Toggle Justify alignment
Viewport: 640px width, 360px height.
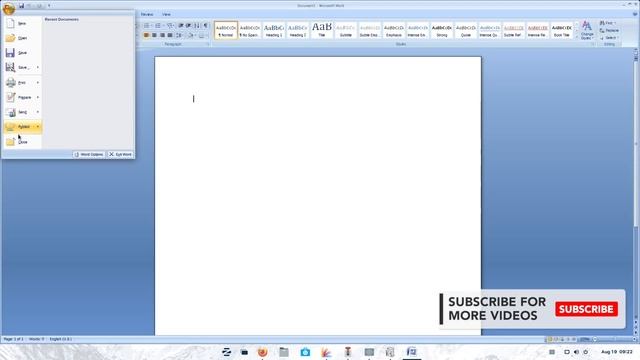pos(170,36)
